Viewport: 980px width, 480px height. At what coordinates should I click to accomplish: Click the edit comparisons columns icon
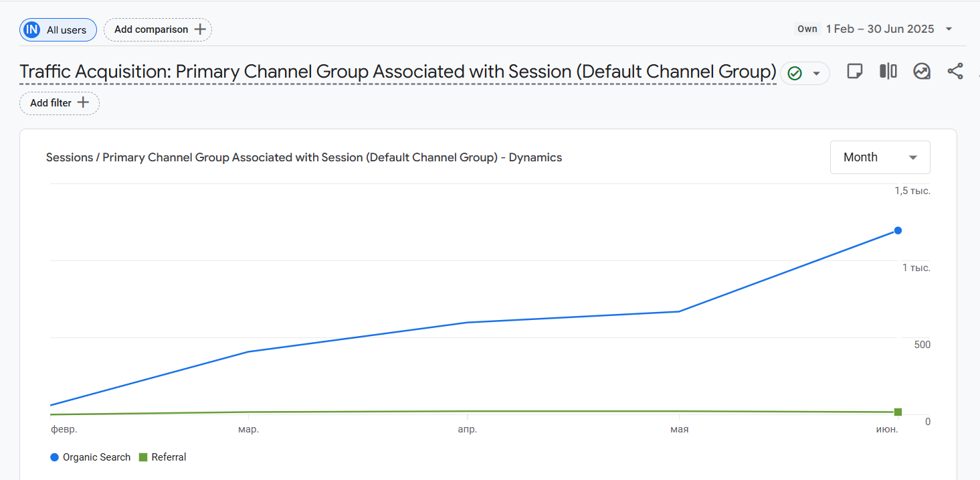(x=888, y=72)
